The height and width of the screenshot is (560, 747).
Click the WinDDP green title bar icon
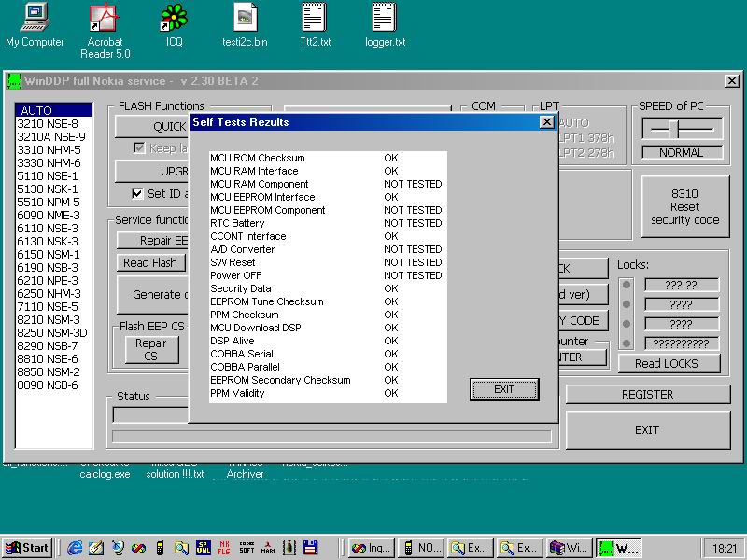coord(14,81)
